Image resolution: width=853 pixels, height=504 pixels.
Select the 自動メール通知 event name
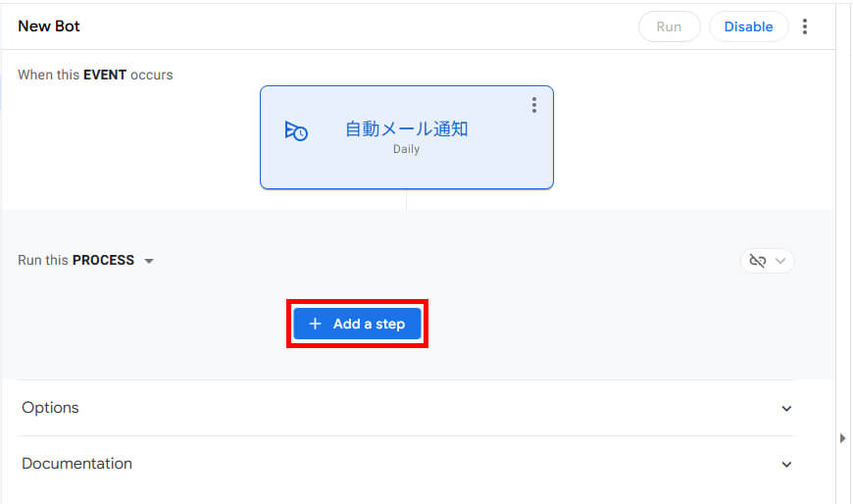coord(406,128)
